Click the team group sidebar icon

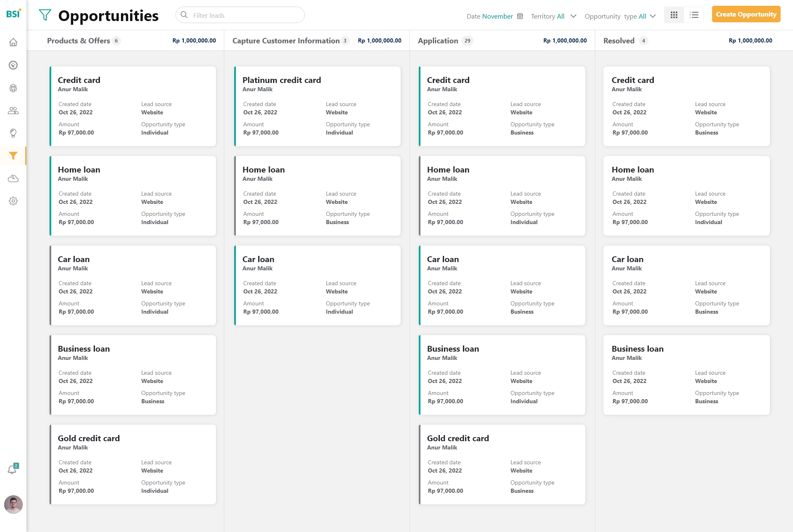pos(13,88)
